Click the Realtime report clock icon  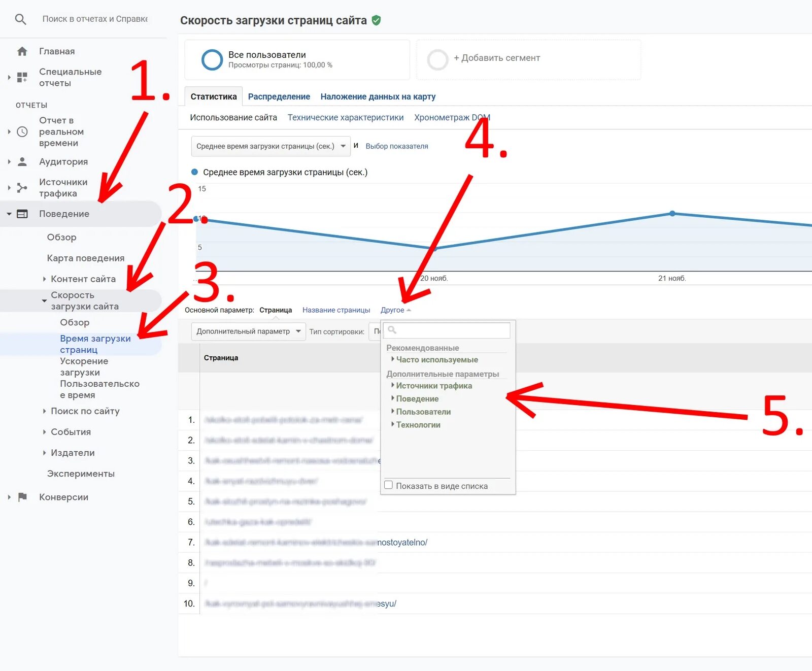22,132
